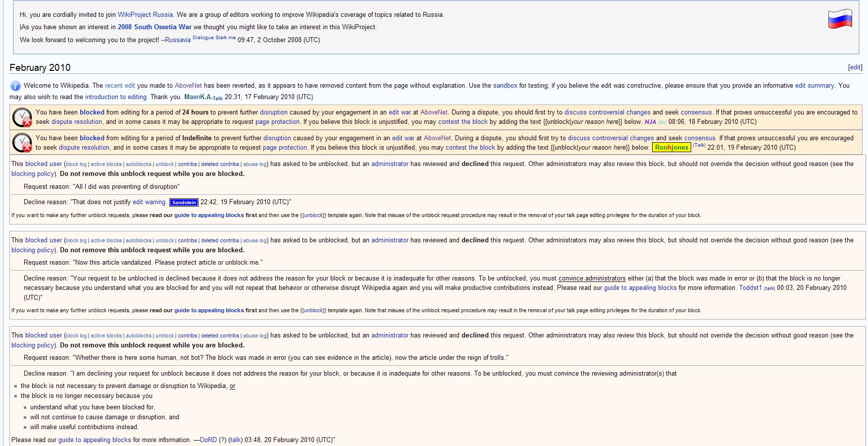Open the DoRD user link
This screenshot has height=446, width=868.
tap(208, 440)
